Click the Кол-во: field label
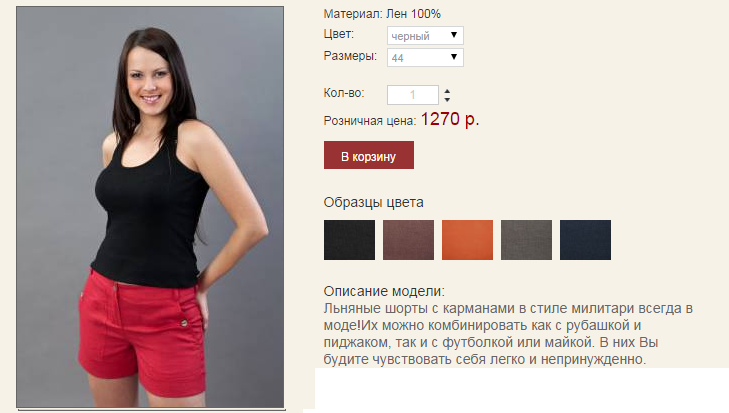The image size is (729, 413). pyautogui.click(x=344, y=93)
